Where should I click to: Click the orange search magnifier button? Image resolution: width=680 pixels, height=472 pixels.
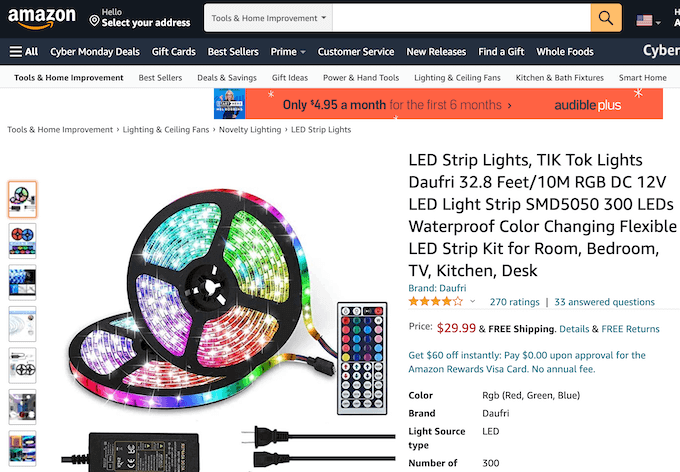(606, 18)
